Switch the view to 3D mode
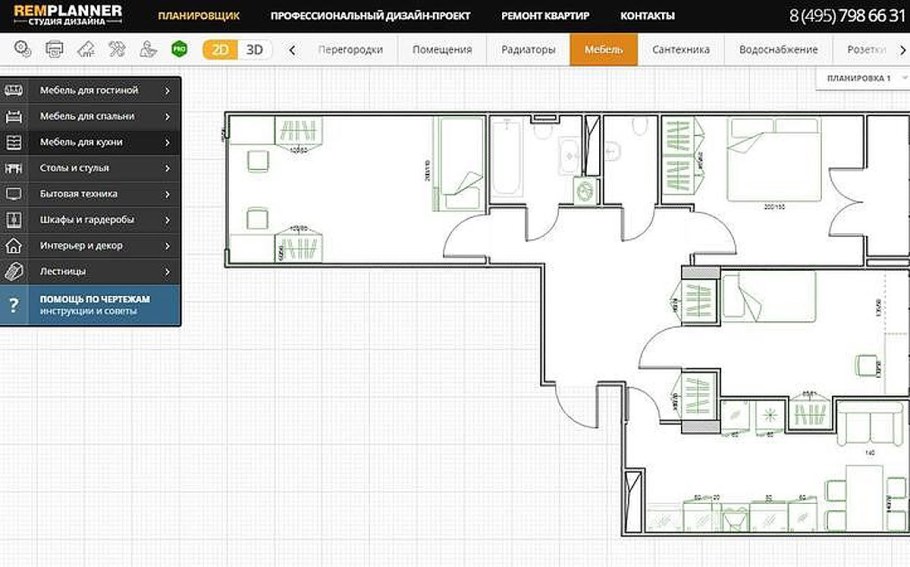This screenshot has width=910, height=567. point(255,49)
